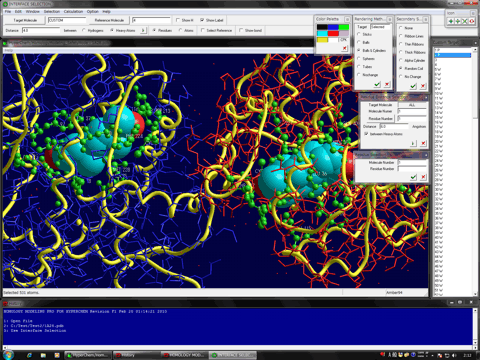Select Random Coil secondary structure
480x360 pixels.
pos(401,68)
